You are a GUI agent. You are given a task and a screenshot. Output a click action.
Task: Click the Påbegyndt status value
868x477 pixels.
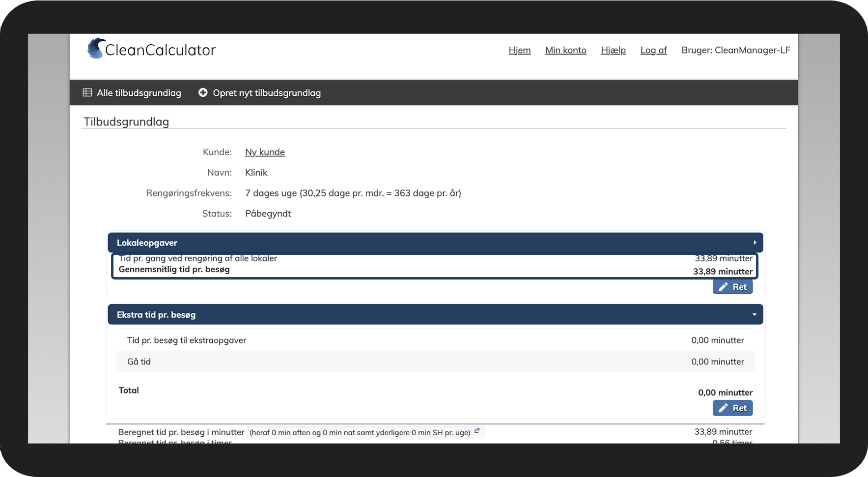(268, 214)
